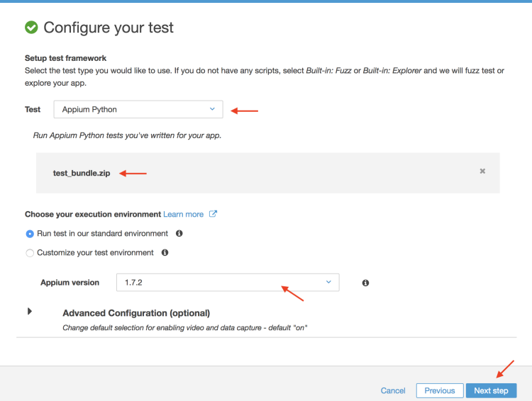This screenshot has height=401, width=532.
Task: Click the external link icon after Learn more
Action: (x=213, y=214)
